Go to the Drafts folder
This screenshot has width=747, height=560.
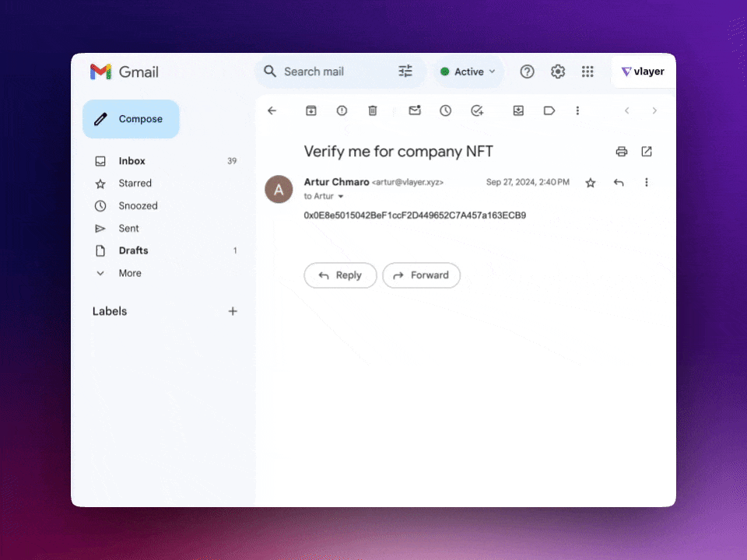133,250
